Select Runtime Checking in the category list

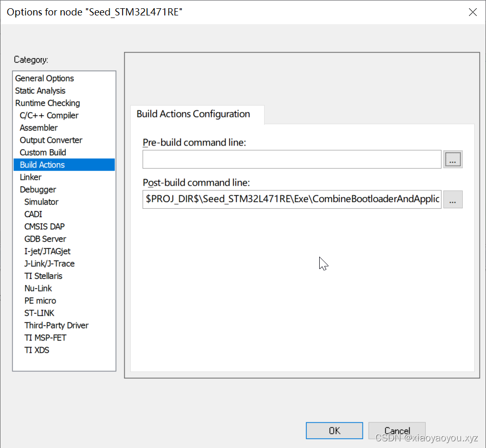point(47,103)
